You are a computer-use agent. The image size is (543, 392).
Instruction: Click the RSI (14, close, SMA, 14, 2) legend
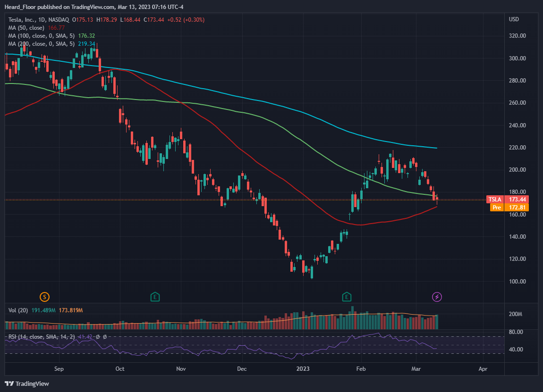pyautogui.click(x=42, y=337)
